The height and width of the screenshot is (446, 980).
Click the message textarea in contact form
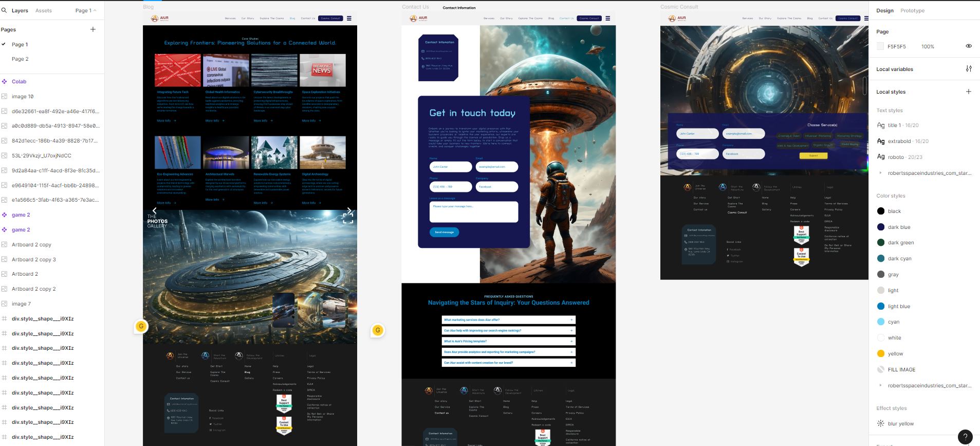[x=474, y=211]
